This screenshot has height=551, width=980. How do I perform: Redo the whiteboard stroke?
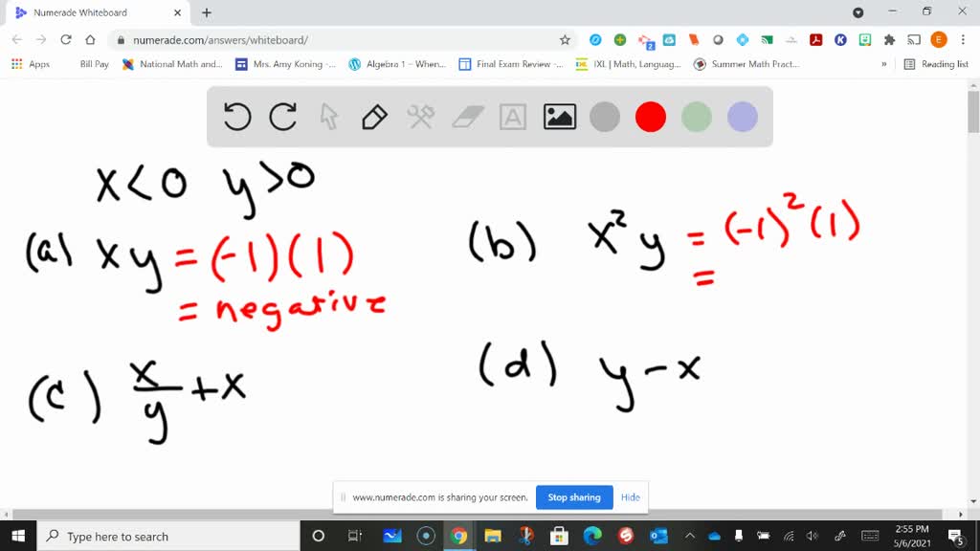click(x=282, y=117)
